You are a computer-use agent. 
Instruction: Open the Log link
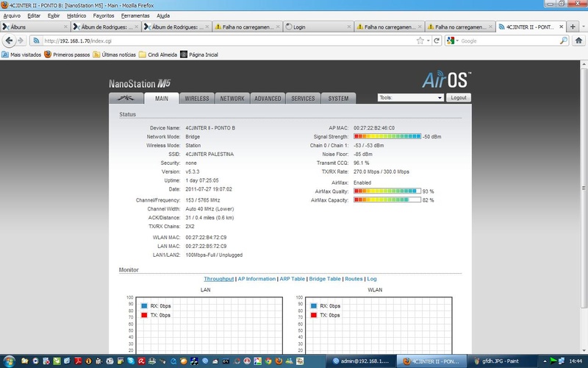pyautogui.click(x=372, y=279)
